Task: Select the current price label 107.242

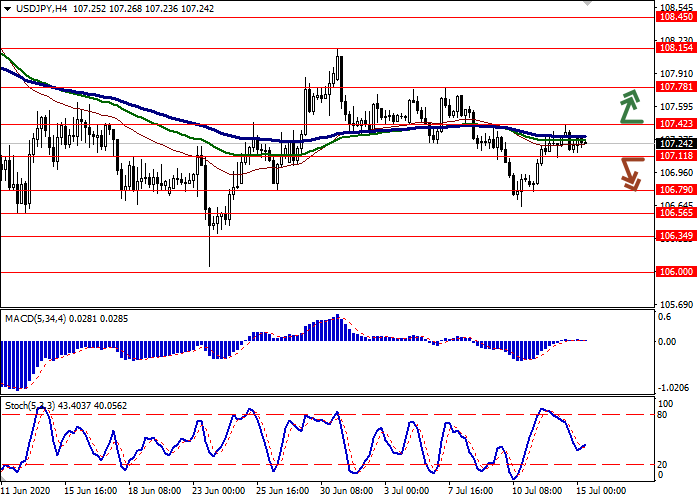Action: point(677,143)
